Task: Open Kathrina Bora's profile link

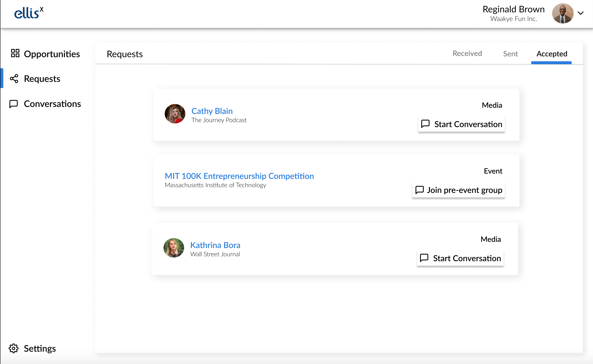Action: click(215, 245)
